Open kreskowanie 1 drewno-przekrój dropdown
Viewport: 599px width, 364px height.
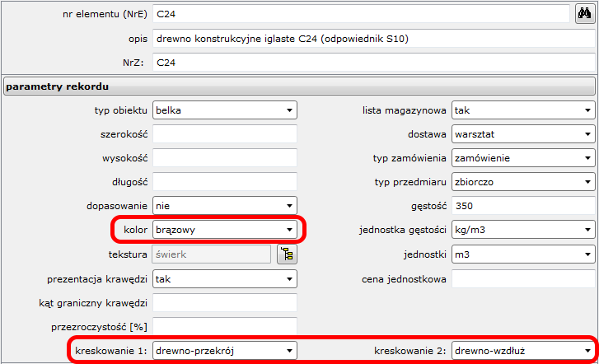tap(224, 350)
